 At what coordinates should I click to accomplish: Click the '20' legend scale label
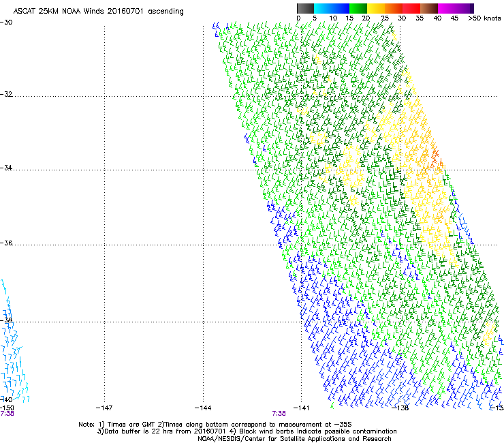(x=366, y=18)
